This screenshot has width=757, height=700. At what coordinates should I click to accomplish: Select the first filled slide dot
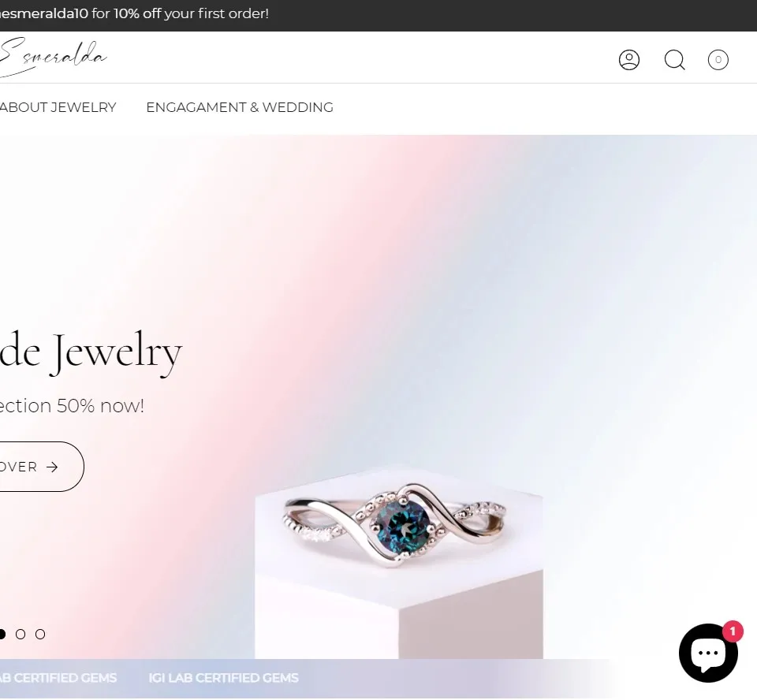(x=2, y=634)
